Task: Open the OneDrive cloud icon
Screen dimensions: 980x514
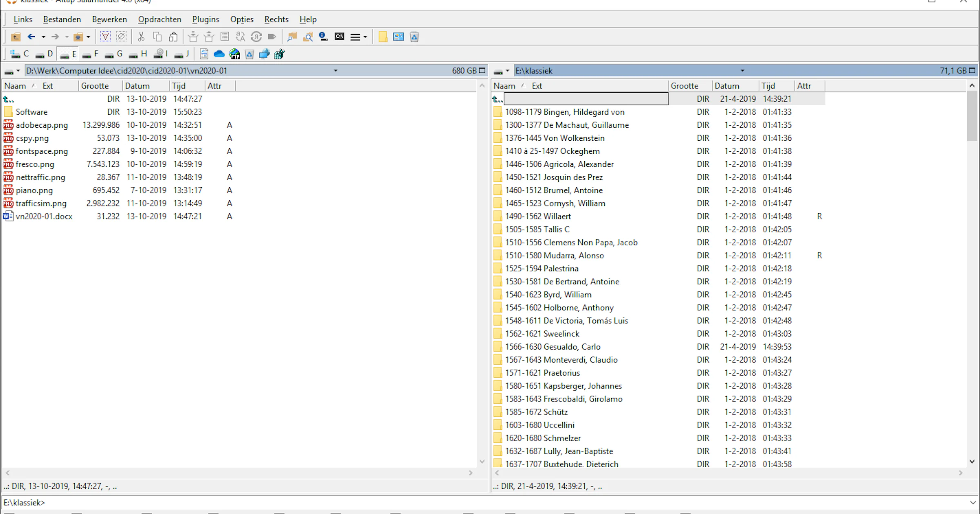Action: 219,54
